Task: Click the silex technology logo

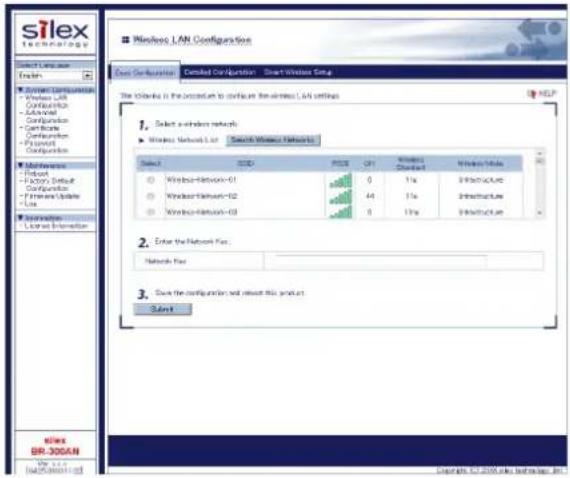Action: (x=55, y=34)
